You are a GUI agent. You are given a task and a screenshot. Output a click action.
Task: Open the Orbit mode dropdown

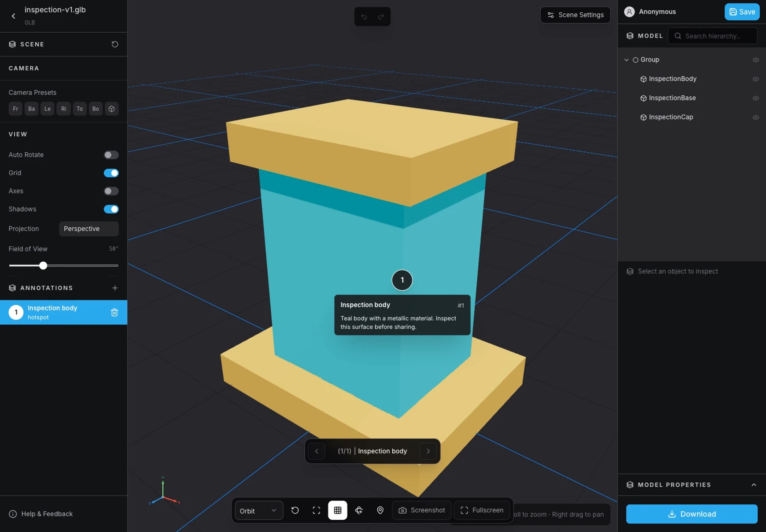(x=259, y=511)
